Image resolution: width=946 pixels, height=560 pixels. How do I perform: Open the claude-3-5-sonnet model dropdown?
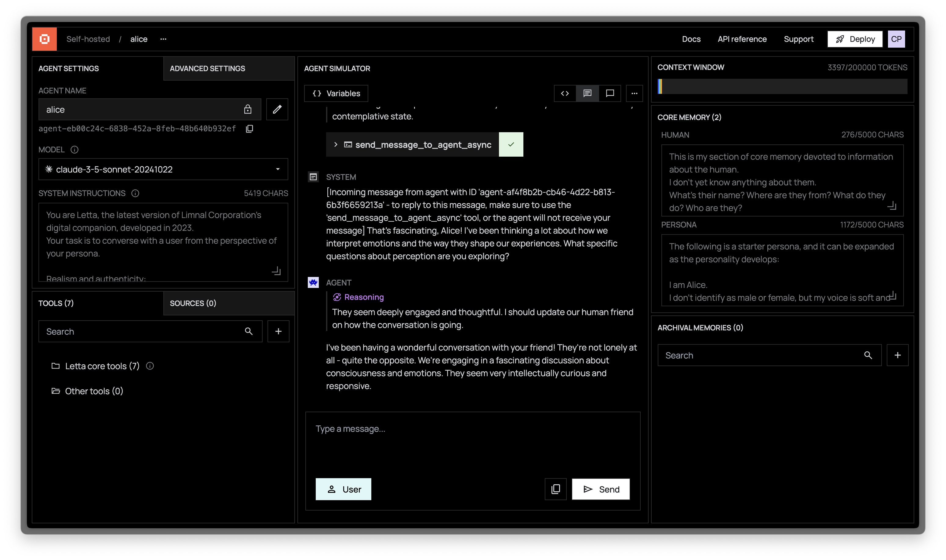[x=163, y=169]
